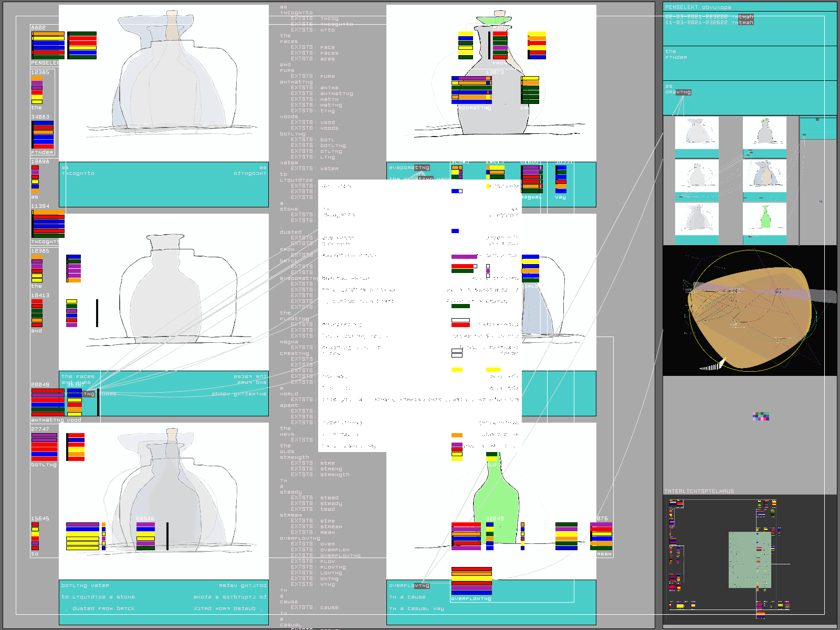This screenshot has height=630, width=840.
Task: Click the color stack labeled 'way'
Action: coord(561,179)
